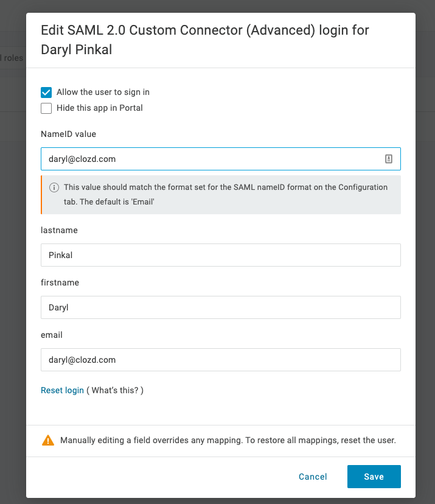Click the Save button

point(374,477)
